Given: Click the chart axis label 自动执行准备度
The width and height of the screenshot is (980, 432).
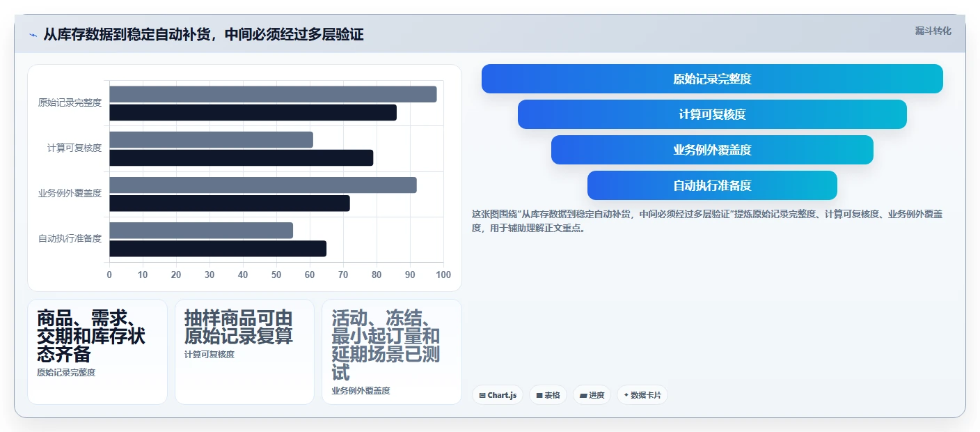Looking at the screenshot, I should (70, 238).
